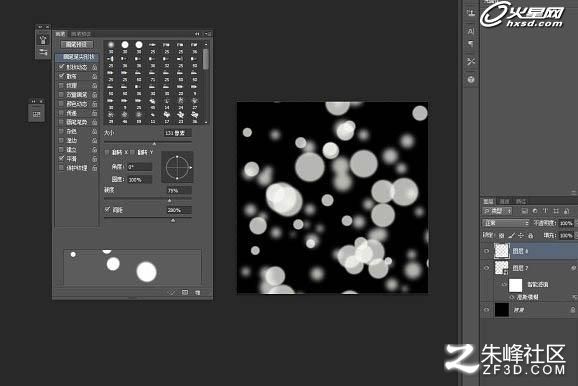Toggle the 间距 (Spacing) checkbox
This screenshot has width=578, height=386.
click(x=107, y=210)
